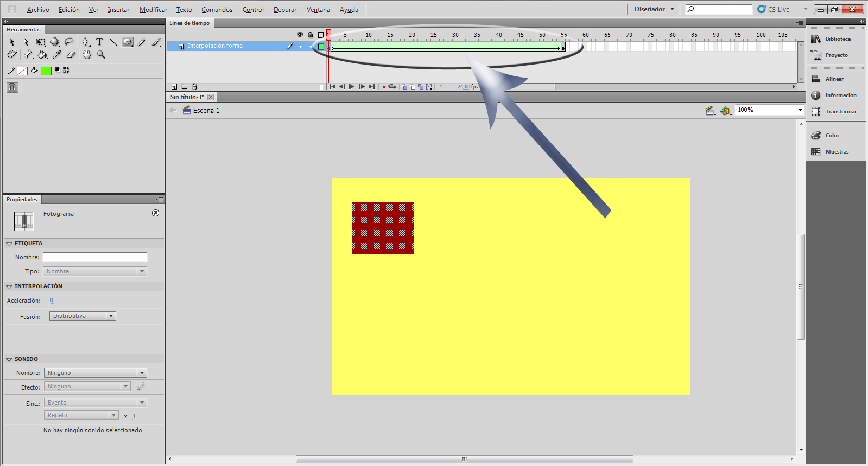Click the black and white colors icon

58,70
